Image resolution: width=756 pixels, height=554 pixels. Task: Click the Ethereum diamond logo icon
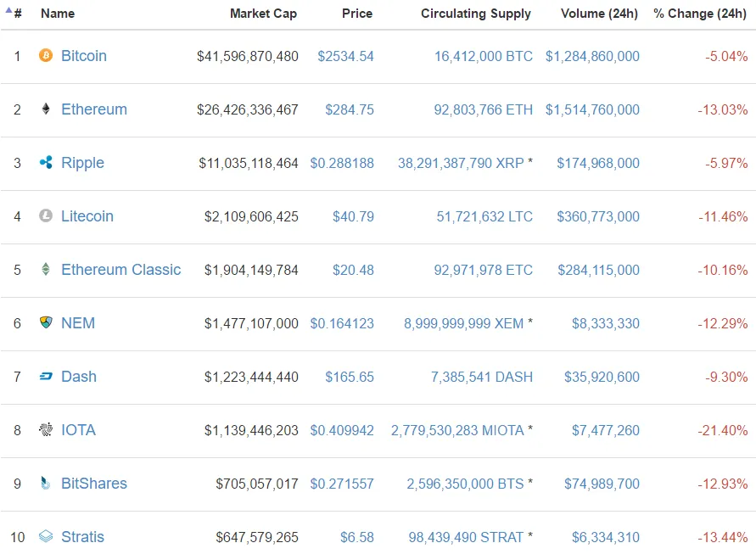pos(46,109)
